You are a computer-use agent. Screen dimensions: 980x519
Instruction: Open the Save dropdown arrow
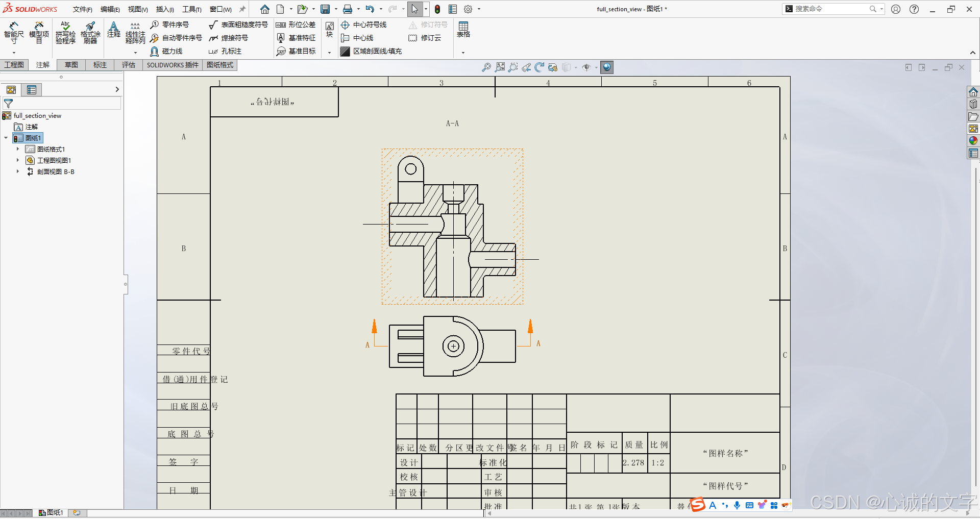click(x=336, y=9)
